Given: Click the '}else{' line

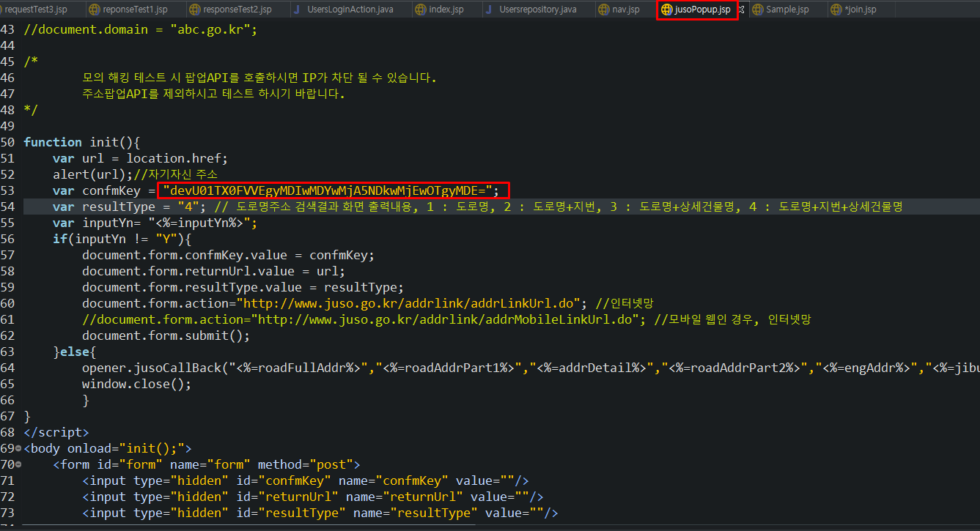Looking at the screenshot, I should click(75, 352).
